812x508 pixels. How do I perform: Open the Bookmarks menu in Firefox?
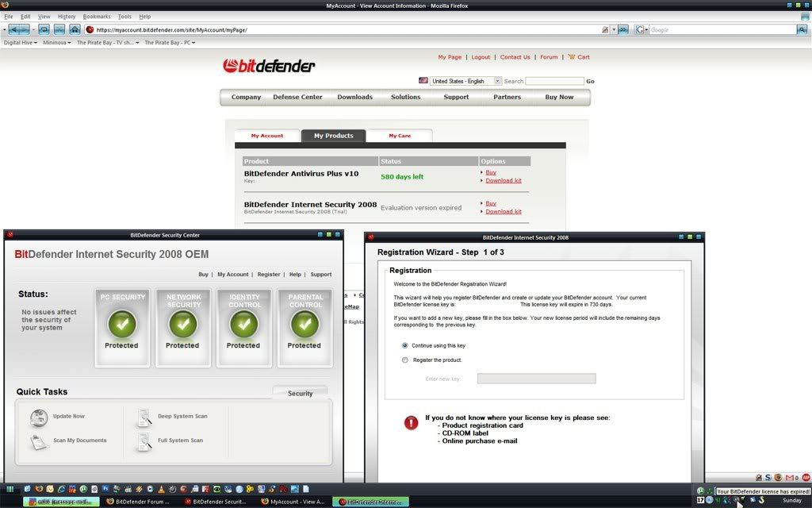(97, 17)
